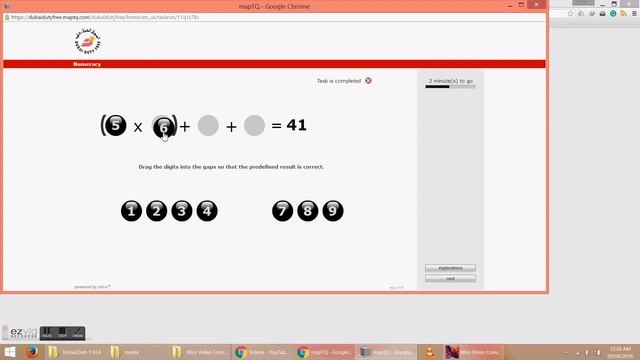Click the bookmark star in background Chrome window

click(570, 13)
